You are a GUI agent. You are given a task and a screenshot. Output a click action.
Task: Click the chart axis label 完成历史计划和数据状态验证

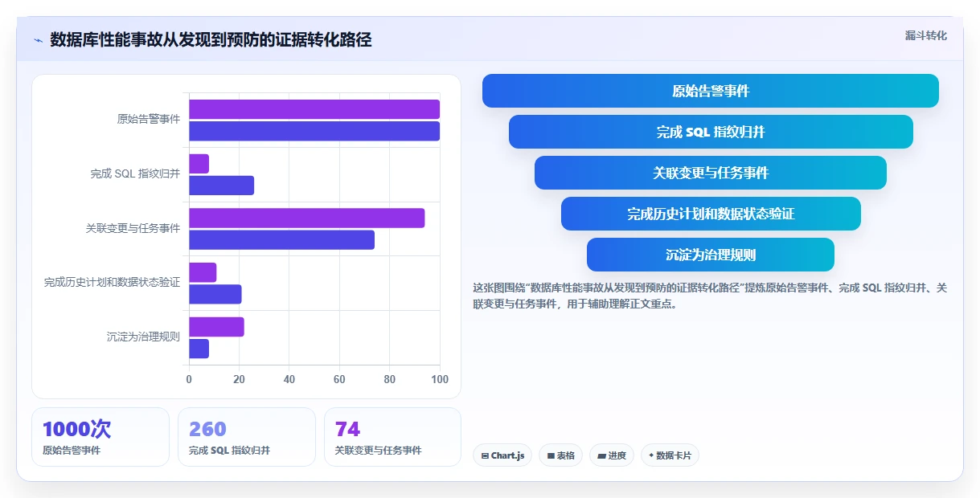pos(112,283)
